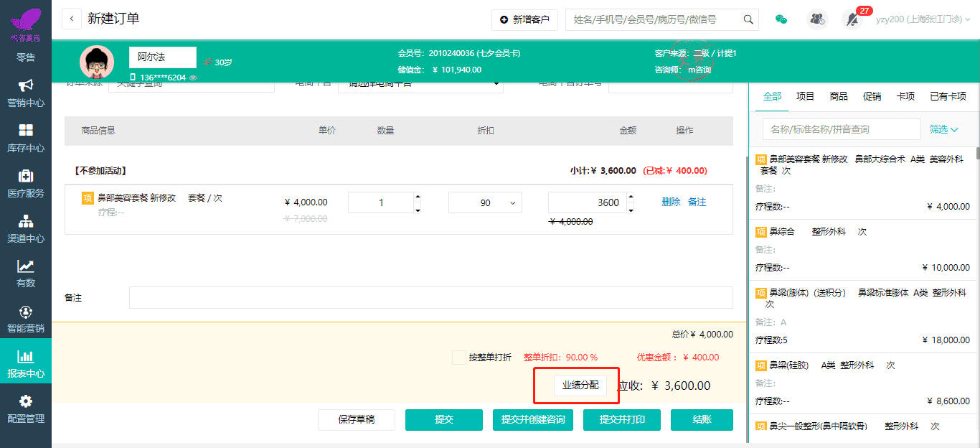Open 库存中心 in the sidebar
Screen dimensions: 980x448
[26, 131]
